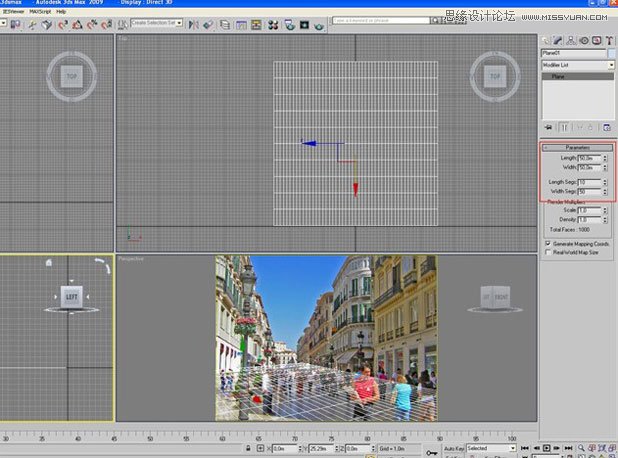Toggle the Percent Snap icon
Viewport: 618px width, 458px height.
pos(92,25)
